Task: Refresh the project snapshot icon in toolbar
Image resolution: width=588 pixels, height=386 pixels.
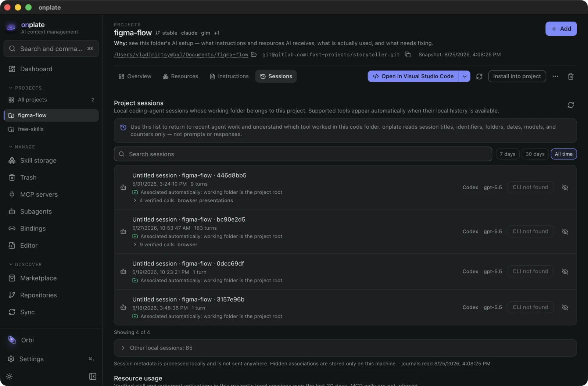Action: click(x=479, y=76)
